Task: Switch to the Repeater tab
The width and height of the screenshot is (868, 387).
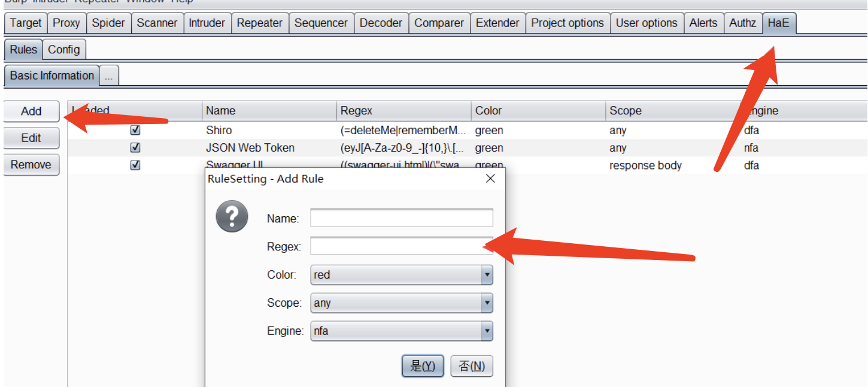Action: (x=259, y=23)
